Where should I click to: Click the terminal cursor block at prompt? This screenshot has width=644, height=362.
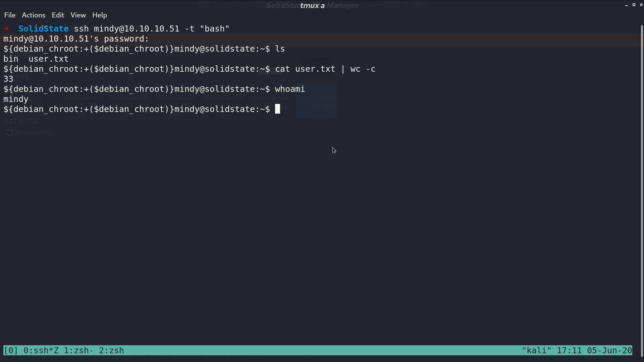[x=277, y=109]
